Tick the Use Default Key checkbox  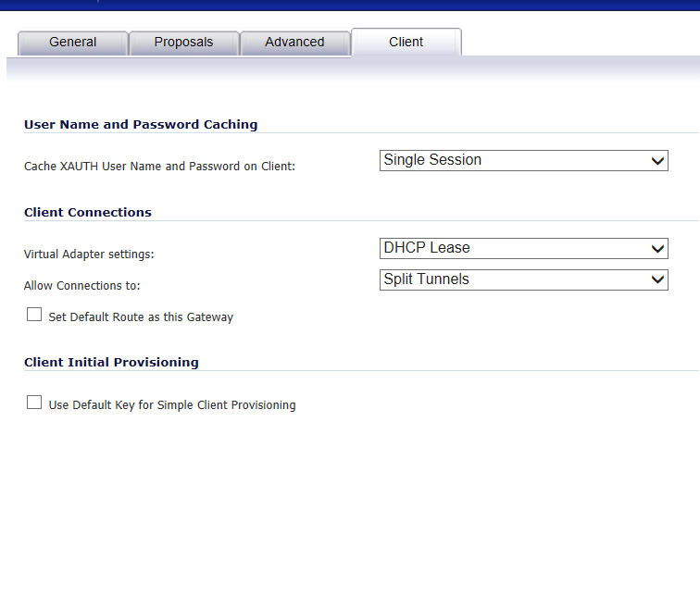coord(34,403)
